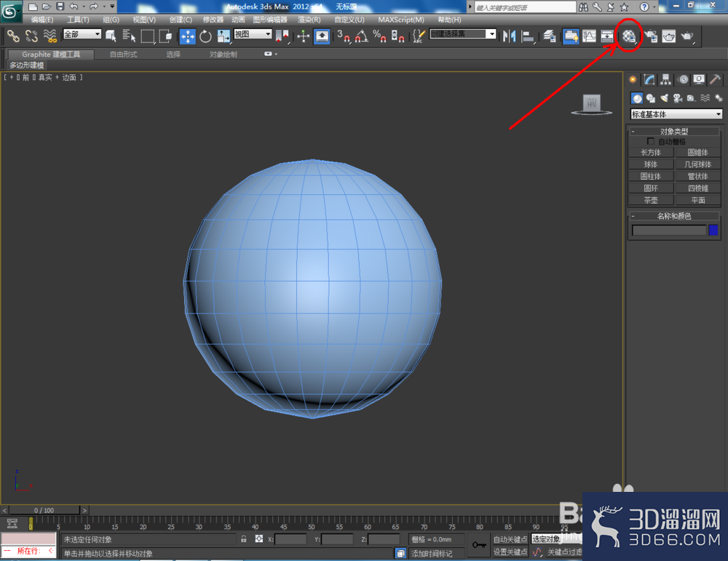Screen dimensions: 728x561
Task: Open ribbon display options dropdown
Action: (271, 54)
